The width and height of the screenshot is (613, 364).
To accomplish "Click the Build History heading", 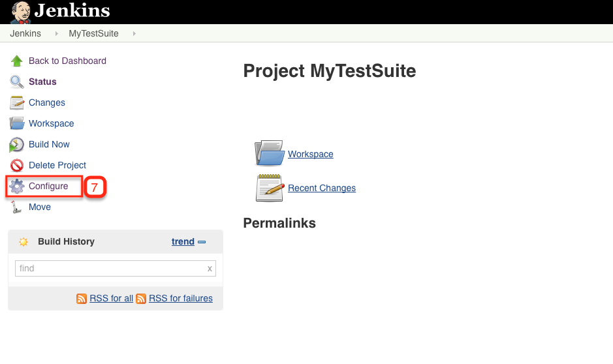I will 66,242.
